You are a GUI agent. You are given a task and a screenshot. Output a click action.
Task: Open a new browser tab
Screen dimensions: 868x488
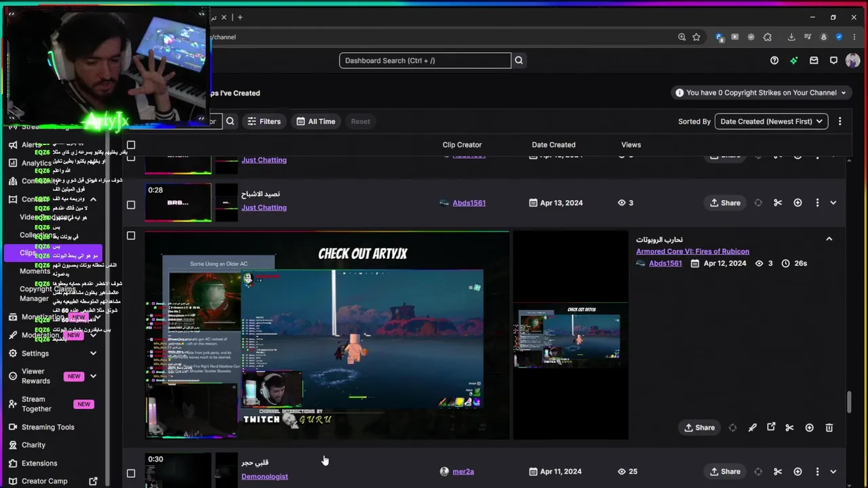[x=239, y=17]
